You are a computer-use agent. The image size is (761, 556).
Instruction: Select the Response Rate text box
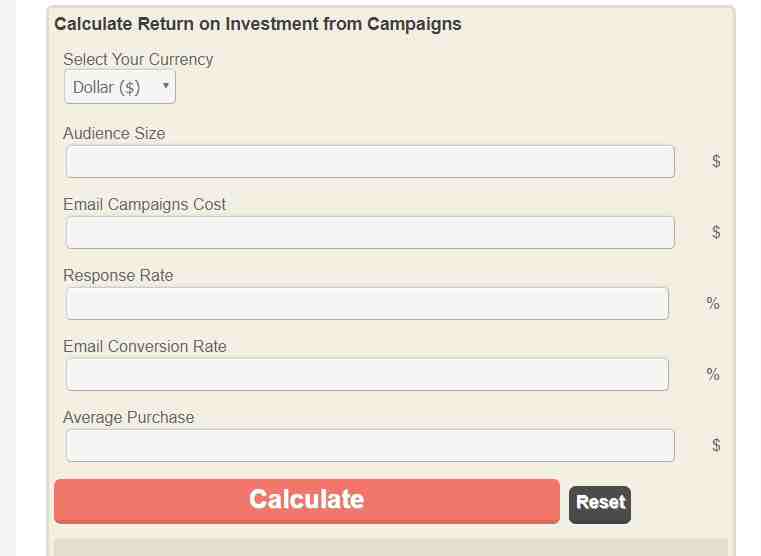[367, 303]
